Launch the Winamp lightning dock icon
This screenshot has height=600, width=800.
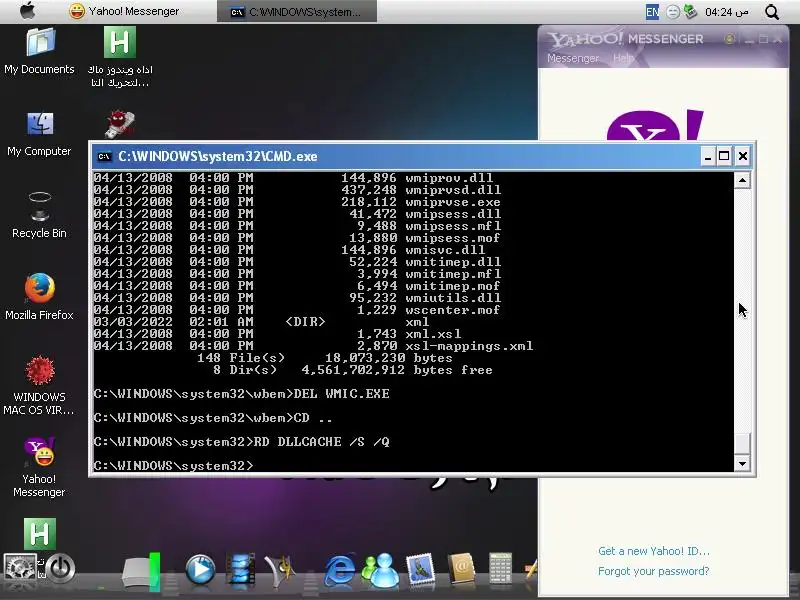pos(280,570)
